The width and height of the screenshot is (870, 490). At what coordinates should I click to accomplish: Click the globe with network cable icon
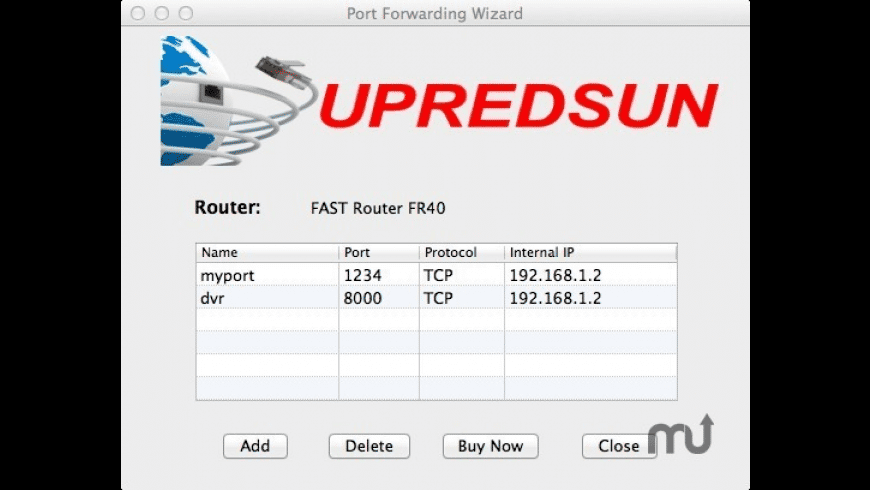239,101
